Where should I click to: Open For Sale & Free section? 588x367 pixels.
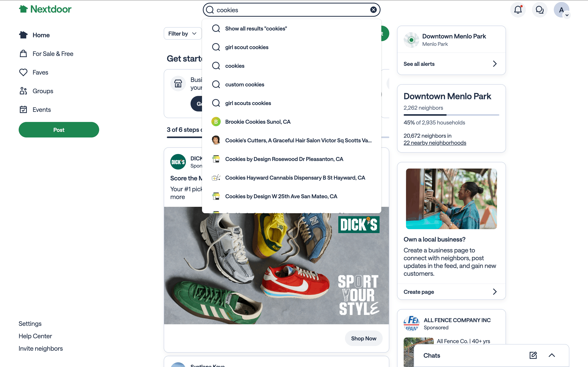(x=53, y=54)
